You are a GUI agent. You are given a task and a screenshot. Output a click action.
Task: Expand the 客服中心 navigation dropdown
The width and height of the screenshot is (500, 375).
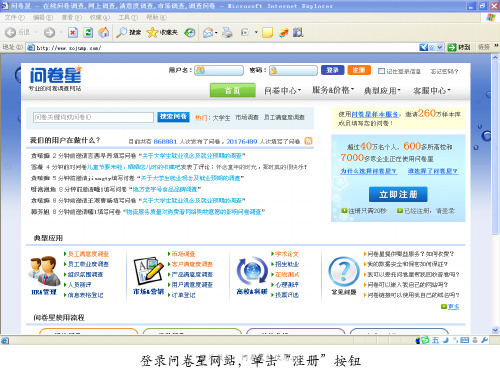(432, 90)
